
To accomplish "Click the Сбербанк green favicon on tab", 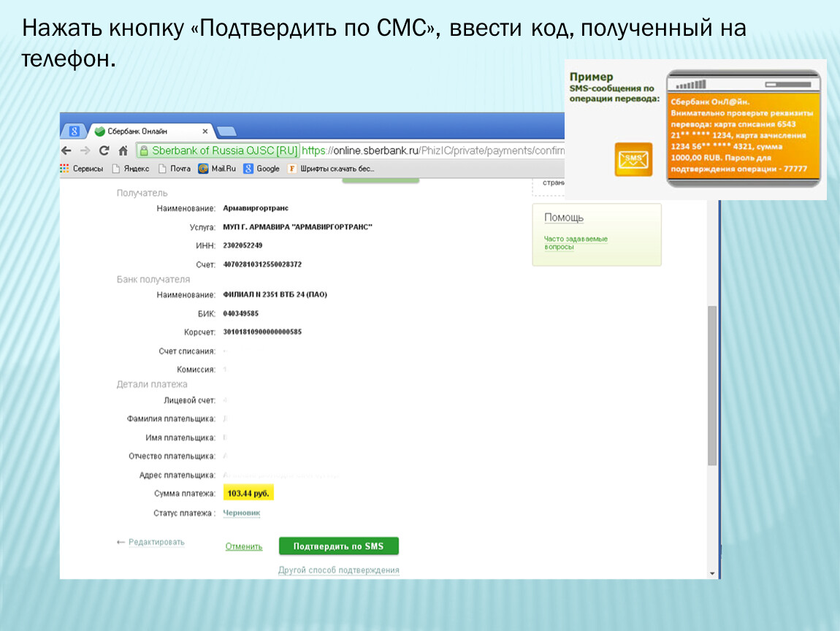I will point(99,131).
